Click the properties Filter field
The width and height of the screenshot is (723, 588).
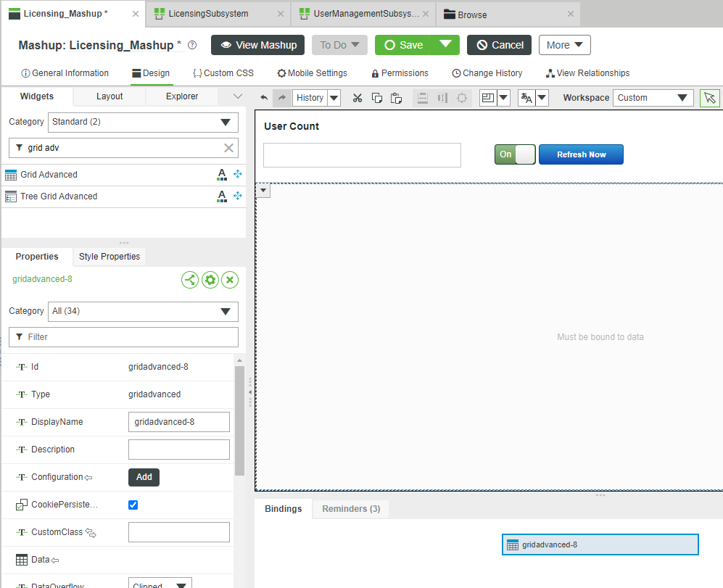(x=123, y=337)
